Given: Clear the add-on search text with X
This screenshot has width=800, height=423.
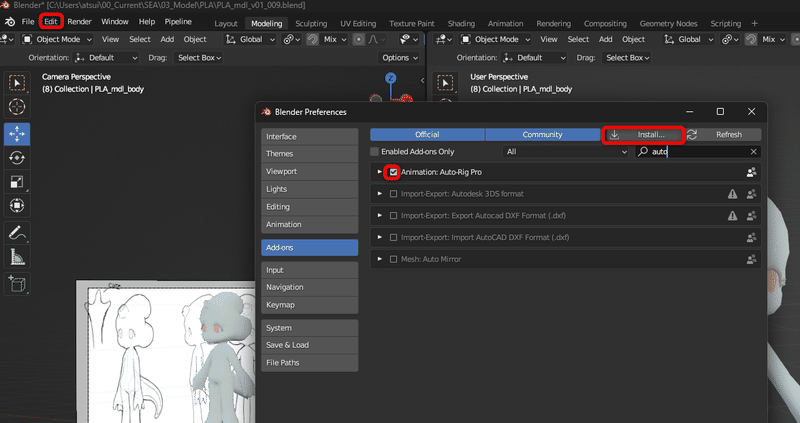Looking at the screenshot, I should [x=754, y=152].
